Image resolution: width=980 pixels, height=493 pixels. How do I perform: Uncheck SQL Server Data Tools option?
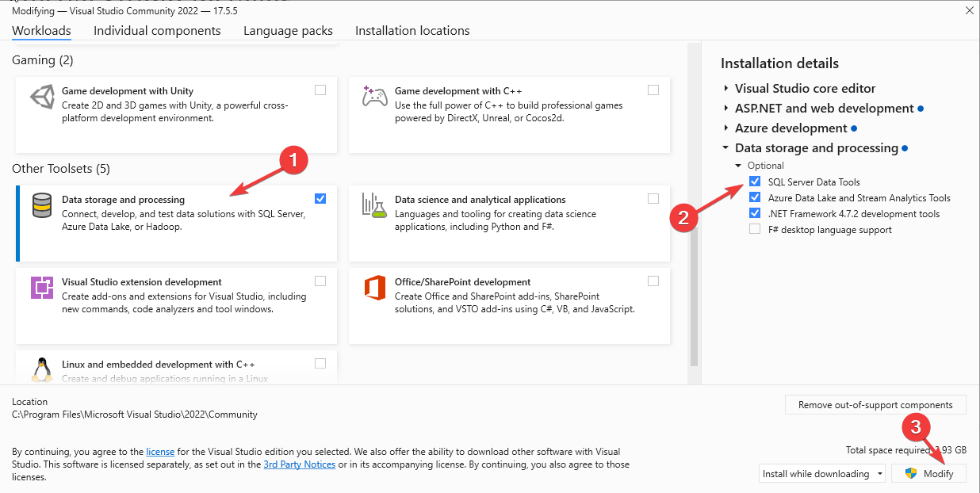point(755,182)
